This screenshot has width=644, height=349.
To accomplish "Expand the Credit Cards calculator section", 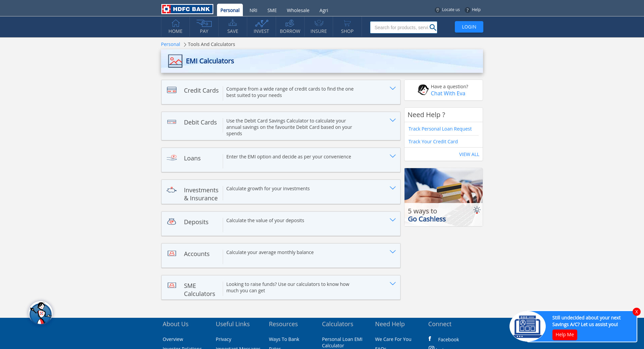I will [392, 88].
